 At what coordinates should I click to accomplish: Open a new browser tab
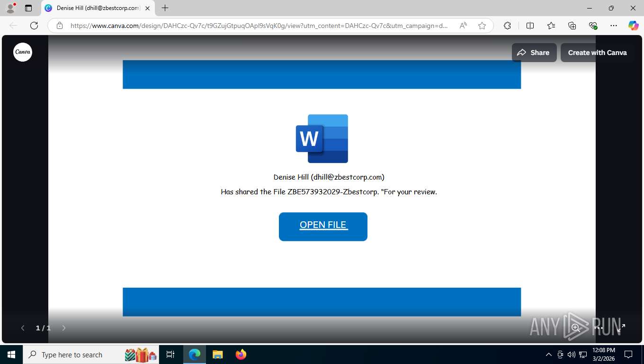[x=165, y=8]
